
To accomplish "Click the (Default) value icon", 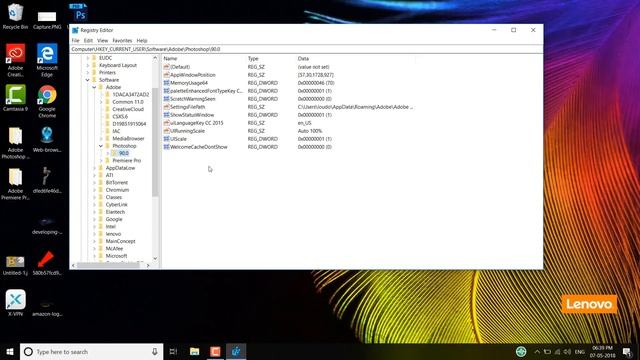I will pos(167,67).
